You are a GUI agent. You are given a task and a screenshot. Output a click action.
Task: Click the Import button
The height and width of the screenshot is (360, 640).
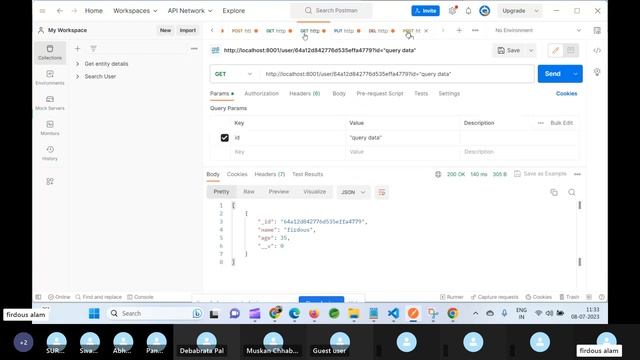pyautogui.click(x=188, y=30)
